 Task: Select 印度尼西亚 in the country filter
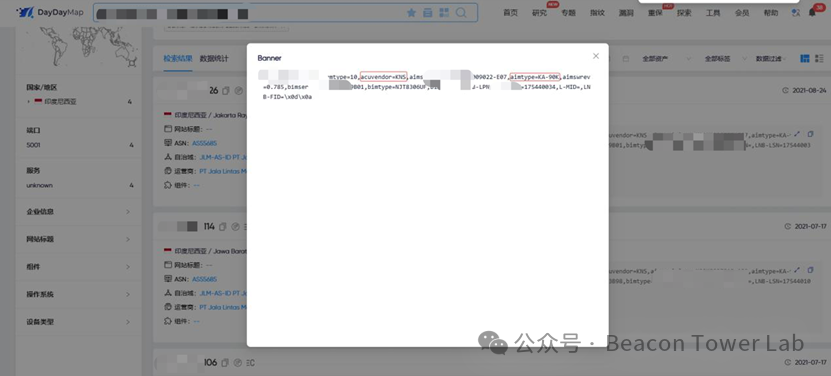click(60, 101)
